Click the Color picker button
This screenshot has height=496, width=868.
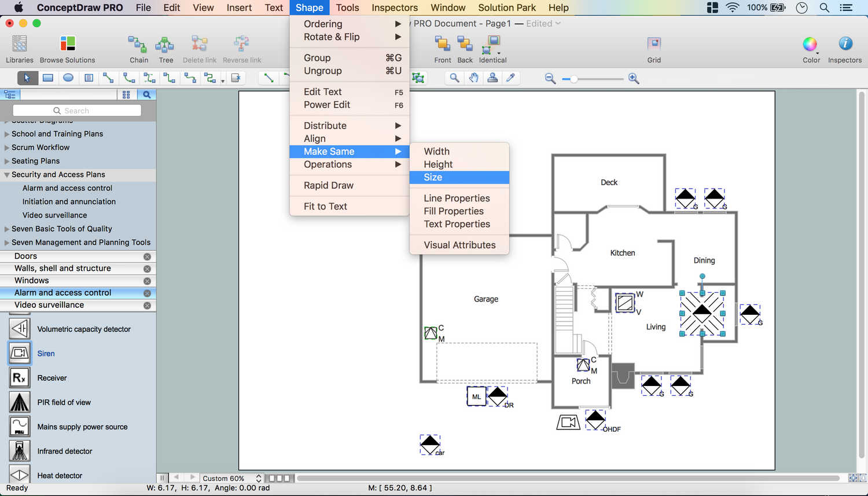click(810, 45)
